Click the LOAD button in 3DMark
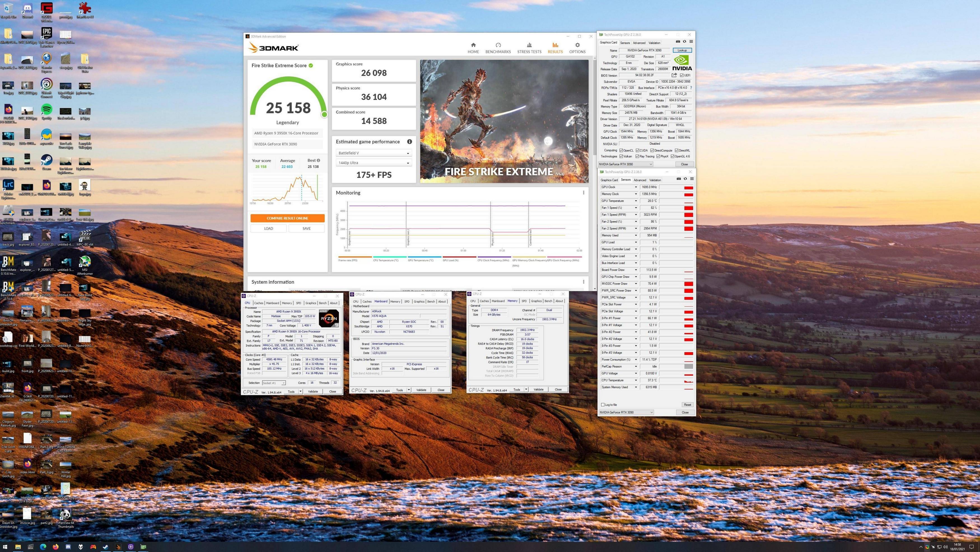Screen dimensions: 980x552 (268, 228)
